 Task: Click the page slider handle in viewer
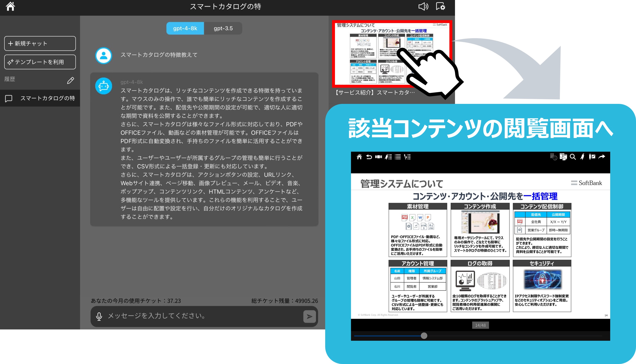[424, 336]
